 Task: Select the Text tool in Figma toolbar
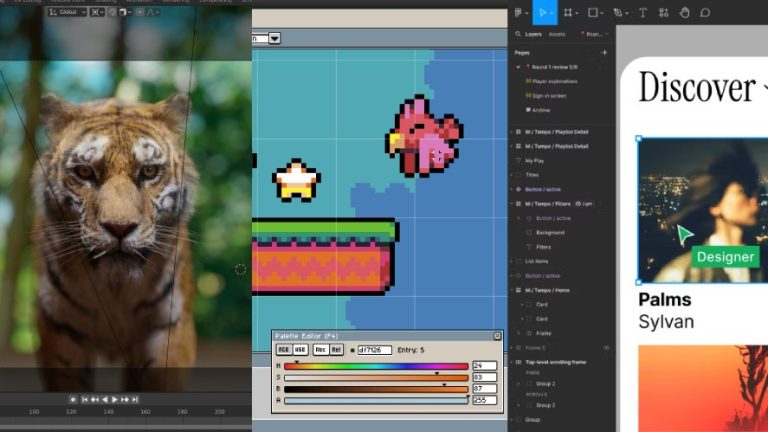pyautogui.click(x=643, y=13)
